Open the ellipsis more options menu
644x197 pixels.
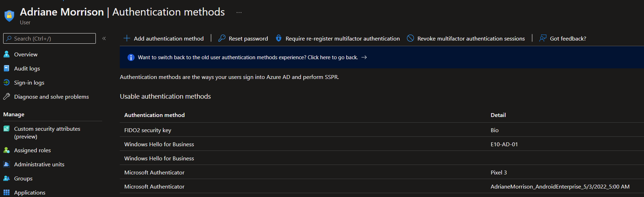click(239, 12)
